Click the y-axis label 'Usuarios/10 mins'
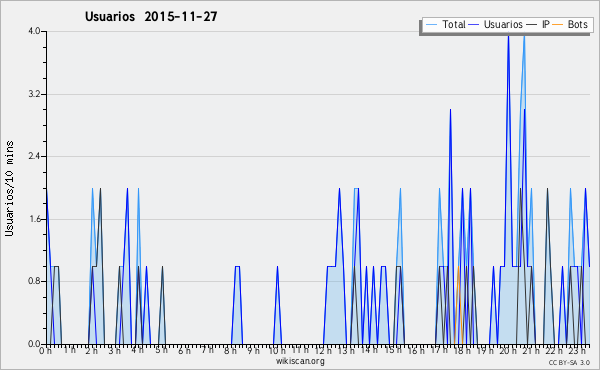Screen dimensions: 600x370 [x=9, y=188]
